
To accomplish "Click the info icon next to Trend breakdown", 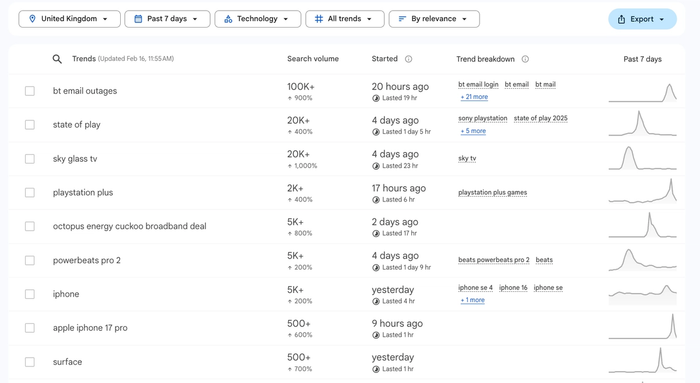I will (525, 59).
